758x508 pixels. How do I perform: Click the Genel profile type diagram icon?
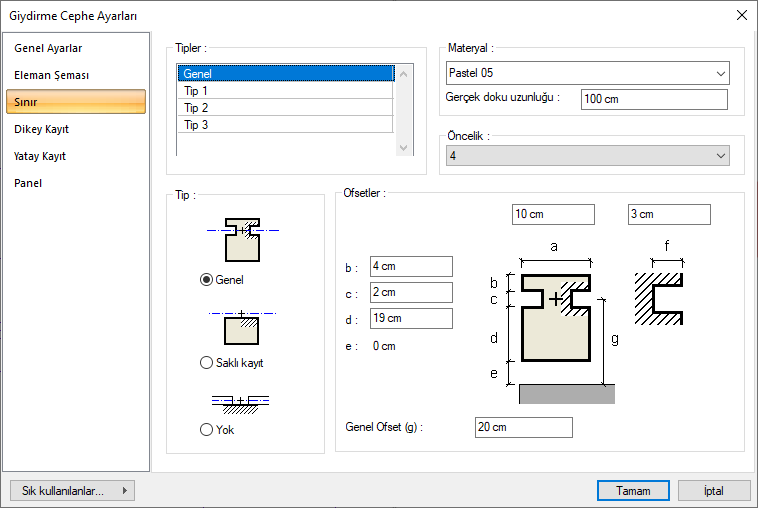click(x=241, y=240)
